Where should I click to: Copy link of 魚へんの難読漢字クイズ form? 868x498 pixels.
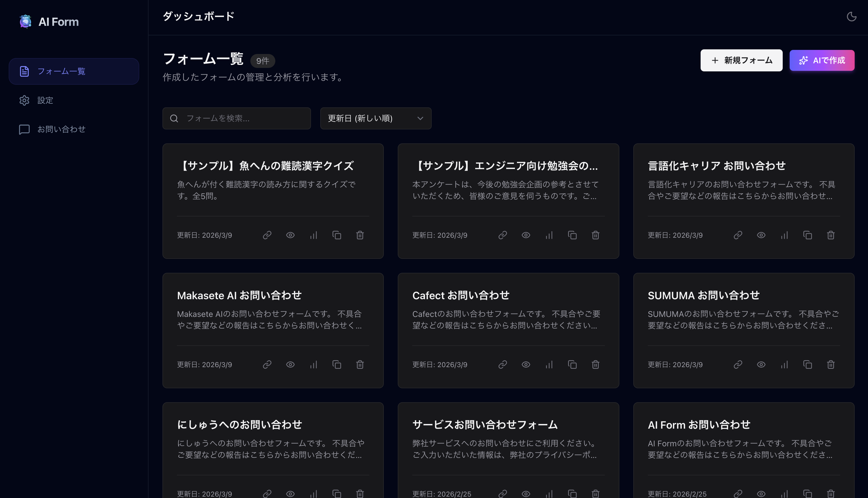coord(267,235)
